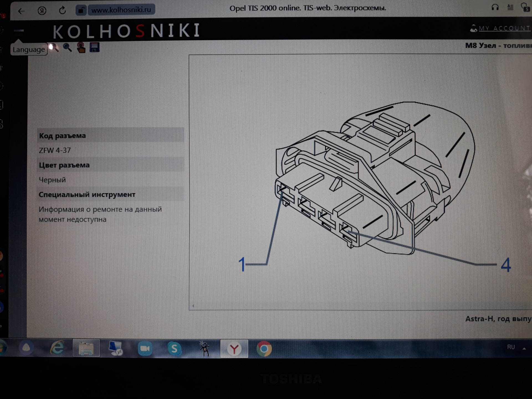Launch Google Chrome from the taskbar
The width and height of the screenshot is (532, 399).
coord(264,349)
